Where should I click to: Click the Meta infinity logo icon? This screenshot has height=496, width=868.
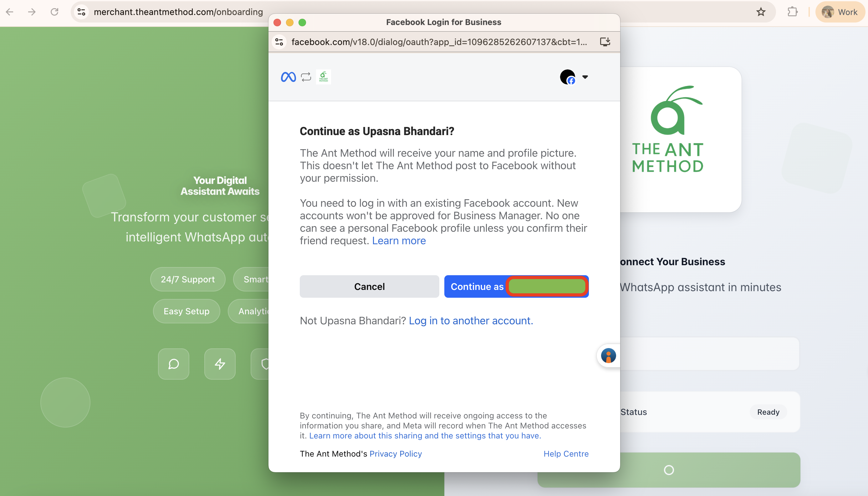[x=288, y=77]
